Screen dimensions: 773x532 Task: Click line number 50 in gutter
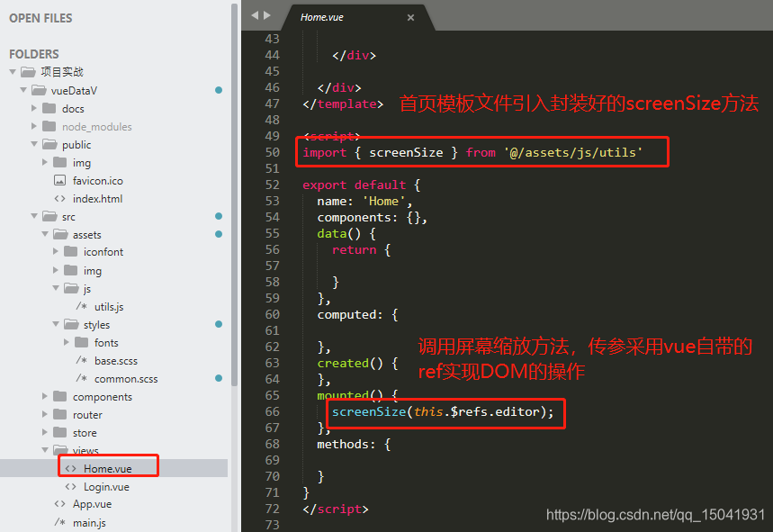click(272, 152)
